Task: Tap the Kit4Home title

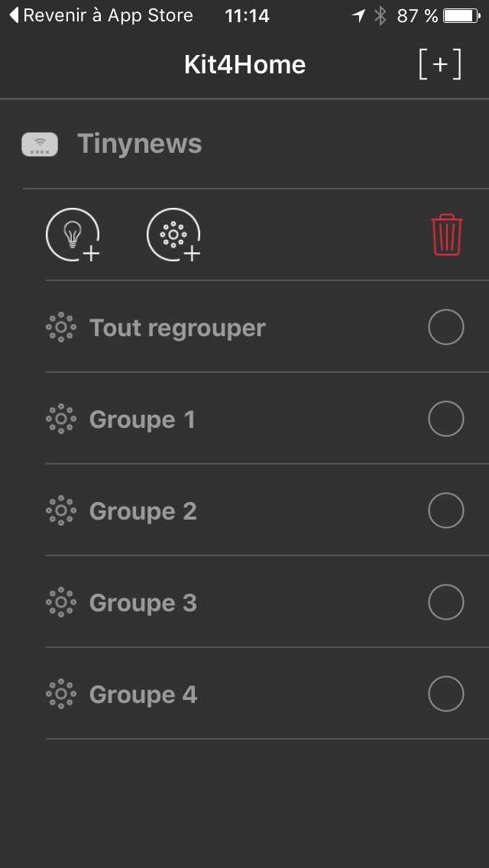Action: coord(244,65)
